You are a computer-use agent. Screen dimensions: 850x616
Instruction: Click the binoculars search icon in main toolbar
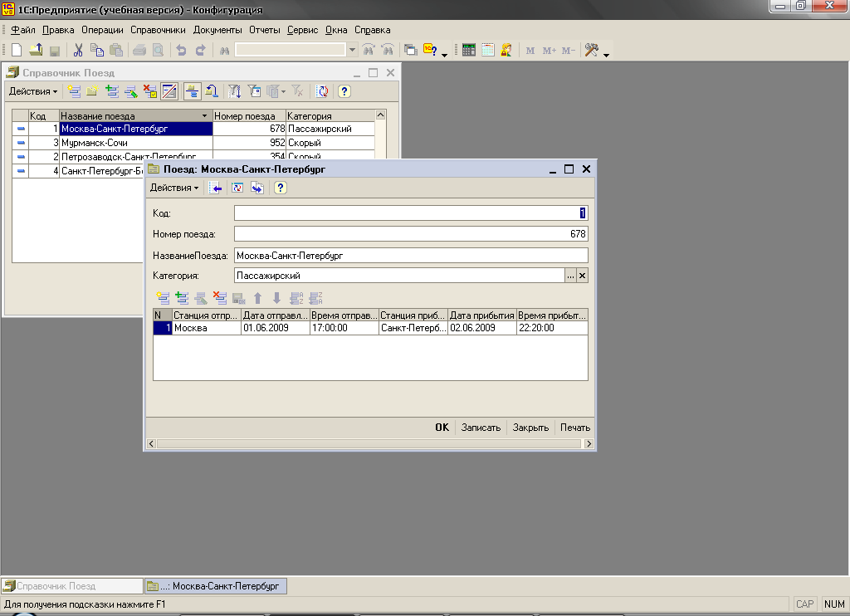coord(224,51)
